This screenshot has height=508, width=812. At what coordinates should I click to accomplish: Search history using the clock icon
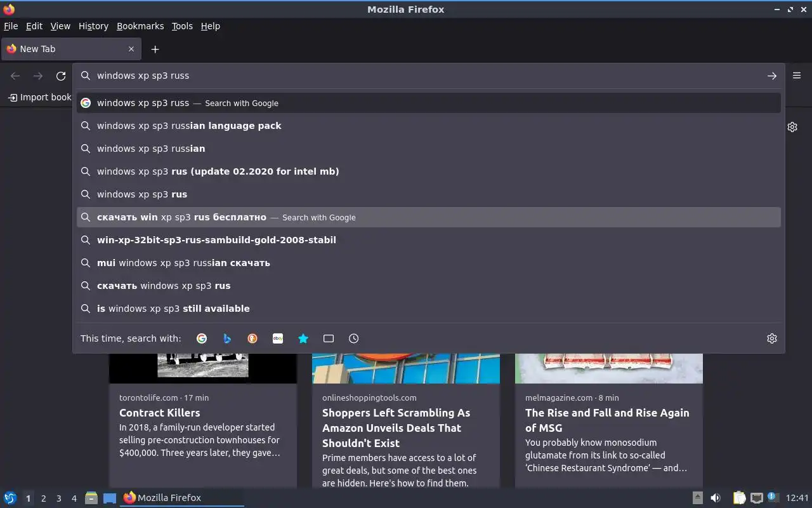click(354, 338)
